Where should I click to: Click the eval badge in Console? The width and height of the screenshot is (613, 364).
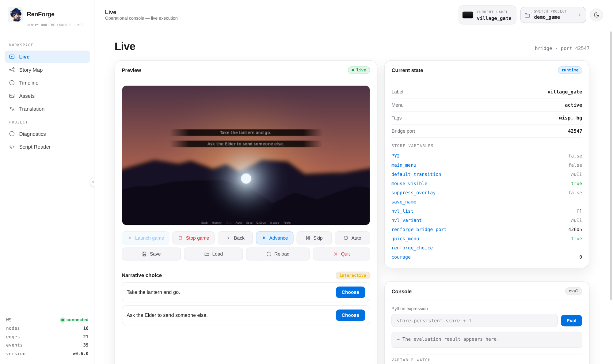point(573,291)
